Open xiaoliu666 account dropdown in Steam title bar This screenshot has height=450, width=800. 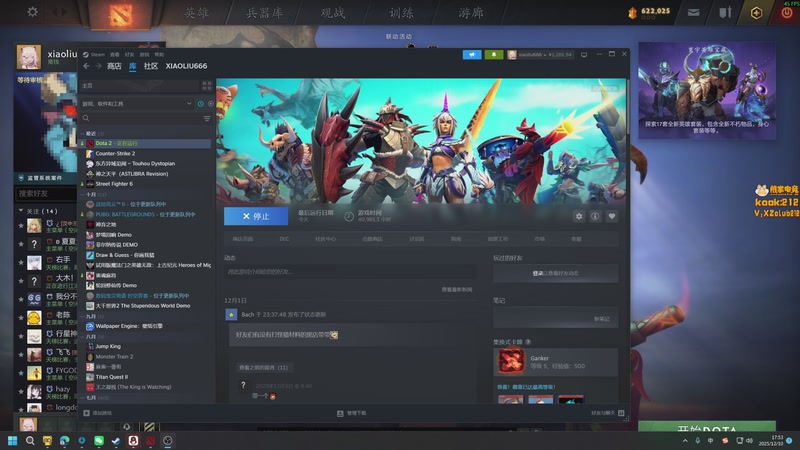(540, 54)
